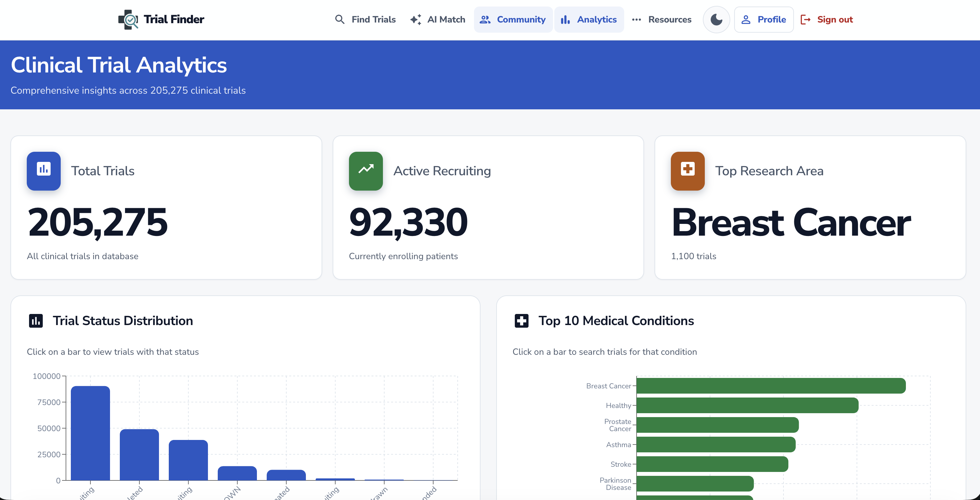Screen dimensions: 980x500
Task: Click the 92,330 active recruiting value
Action: click(x=408, y=223)
